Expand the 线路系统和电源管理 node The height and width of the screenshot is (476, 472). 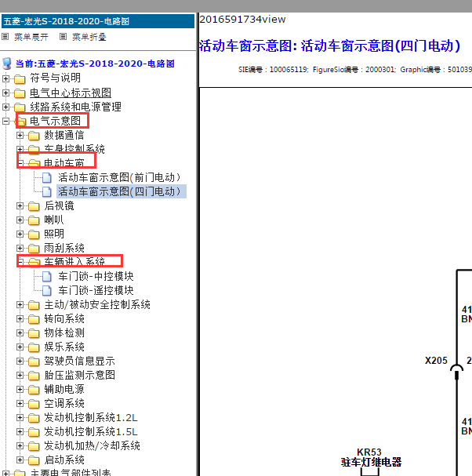click(5, 107)
